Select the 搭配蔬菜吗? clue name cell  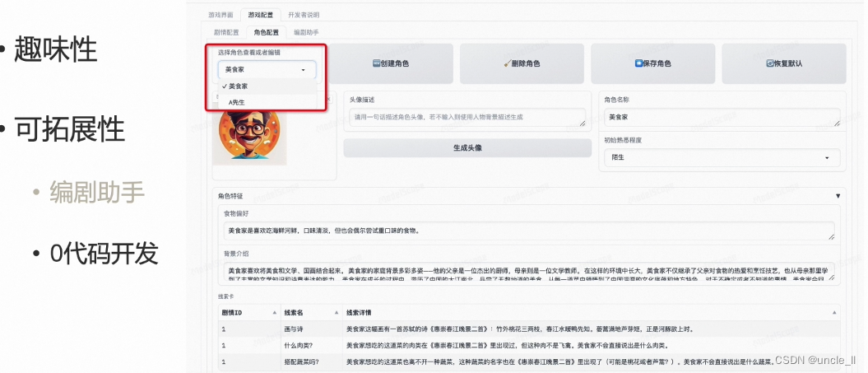pyautogui.click(x=310, y=362)
